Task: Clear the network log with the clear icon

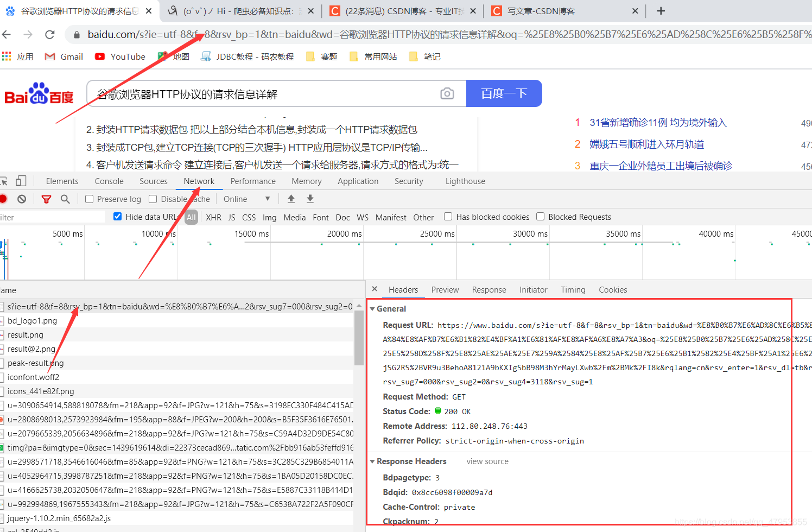Action: [22, 199]
